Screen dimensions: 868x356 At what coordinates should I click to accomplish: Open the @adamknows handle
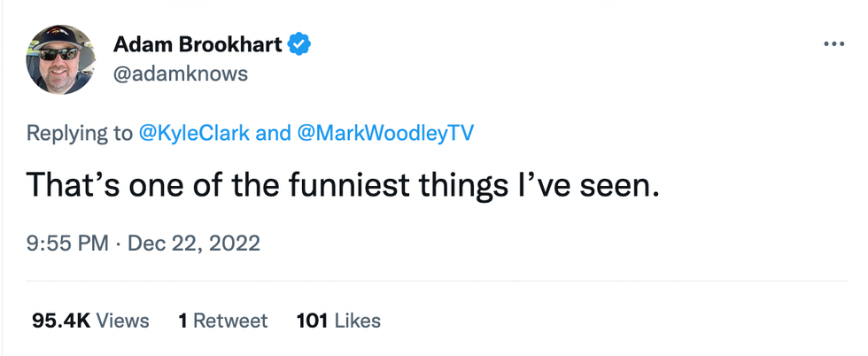tap(181, 74)
